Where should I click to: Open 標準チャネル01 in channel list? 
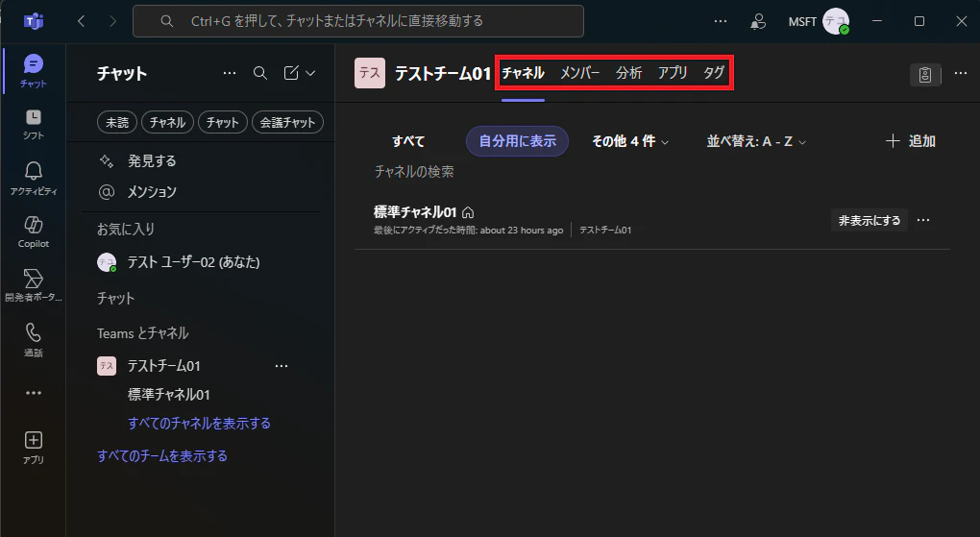tap(415, 212)
